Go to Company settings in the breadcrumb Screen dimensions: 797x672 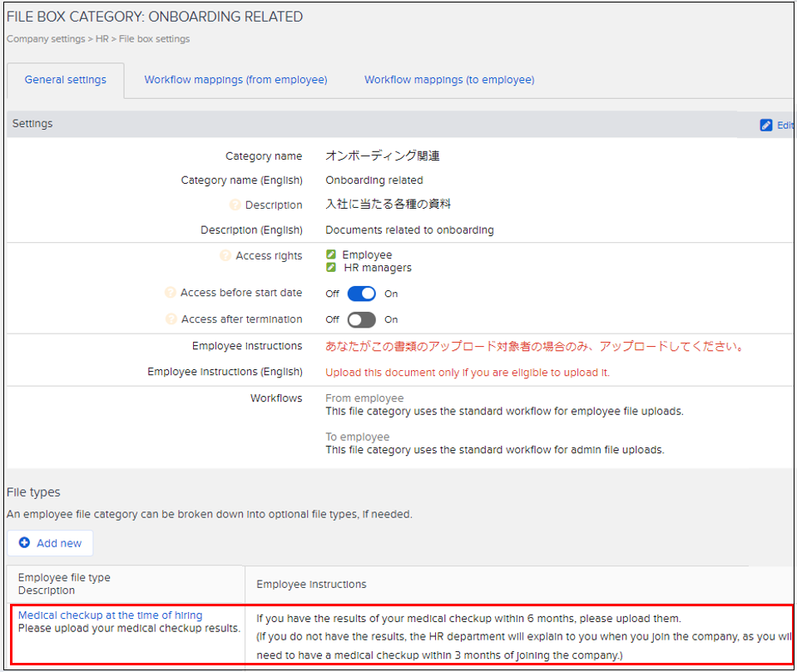46,39
